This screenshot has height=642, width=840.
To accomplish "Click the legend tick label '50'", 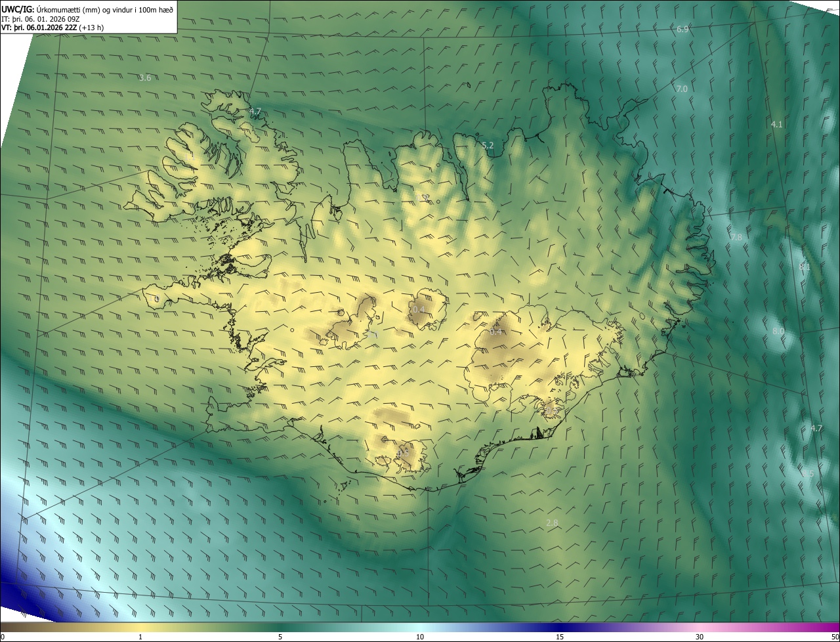I will pyautogui.click(x=834, y=637).
